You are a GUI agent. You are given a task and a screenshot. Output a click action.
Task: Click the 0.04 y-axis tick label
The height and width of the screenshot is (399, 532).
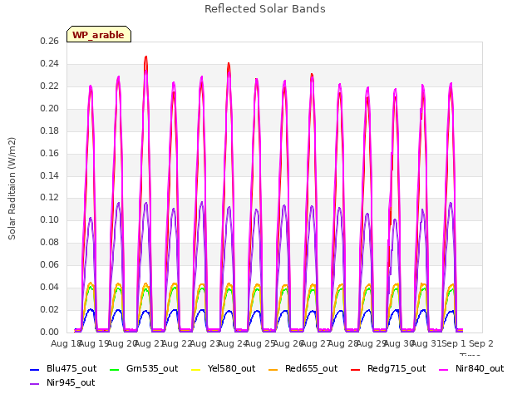pyautogui.click(x=49, y=287)
